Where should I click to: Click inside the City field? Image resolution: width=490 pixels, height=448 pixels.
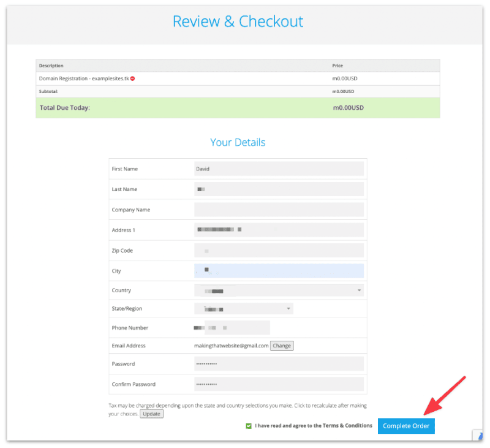[279, 271]
